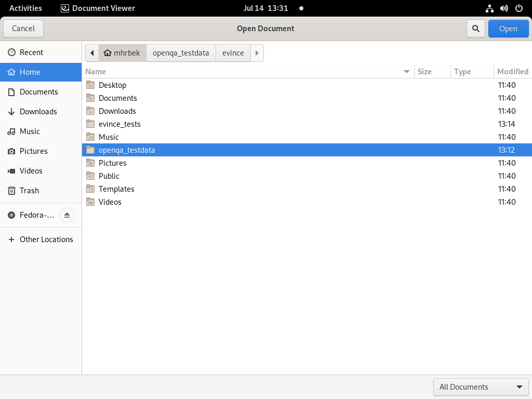
Task: Click the Videos icon in sidebar
Action: 11,171
